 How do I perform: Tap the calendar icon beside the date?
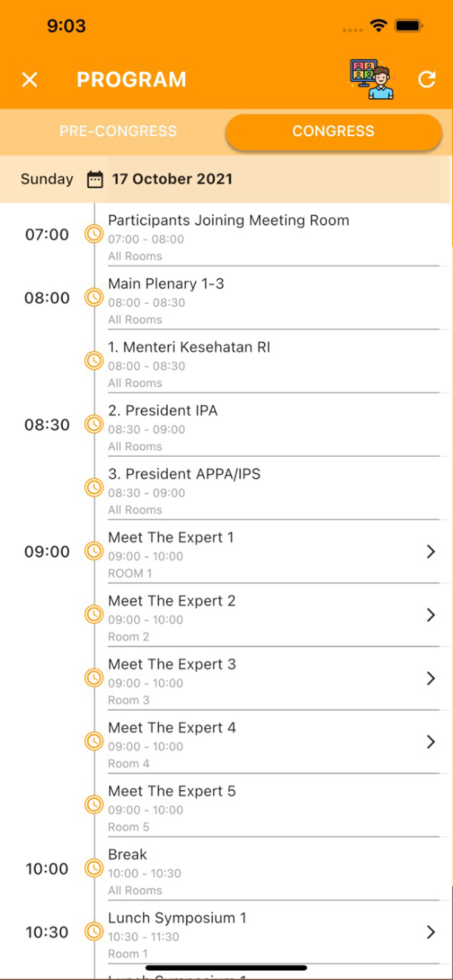[95, 179]
